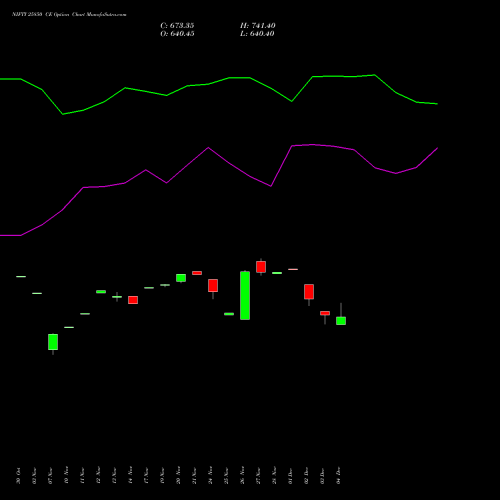Image resolution: width=500 pixels, height=500 pixels.
Task: Click the high value 'H: 741.40'
Action: (x=257, y=26)
